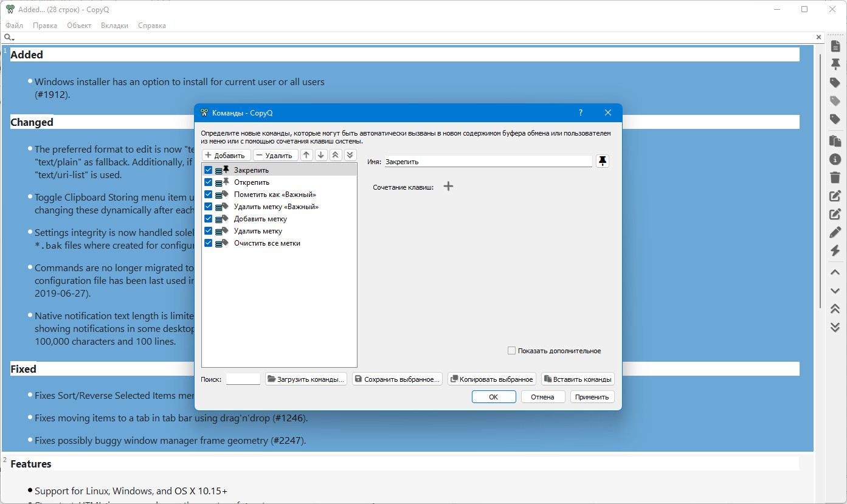Screen dimensions: 847x504
Task: Select the Пометить как «Важный» row
Action: 279,195
